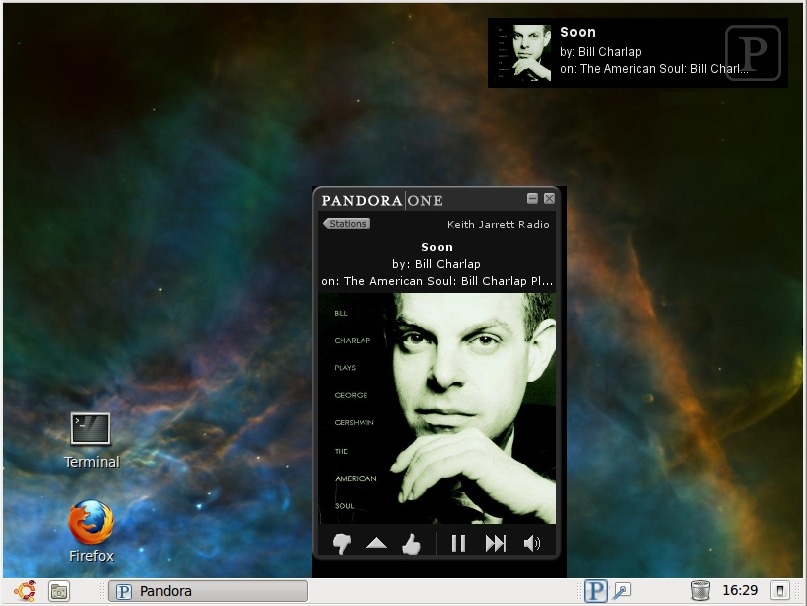Close the Pandora One window
This screenshot has height=606, width=807.
pos(550,198)
